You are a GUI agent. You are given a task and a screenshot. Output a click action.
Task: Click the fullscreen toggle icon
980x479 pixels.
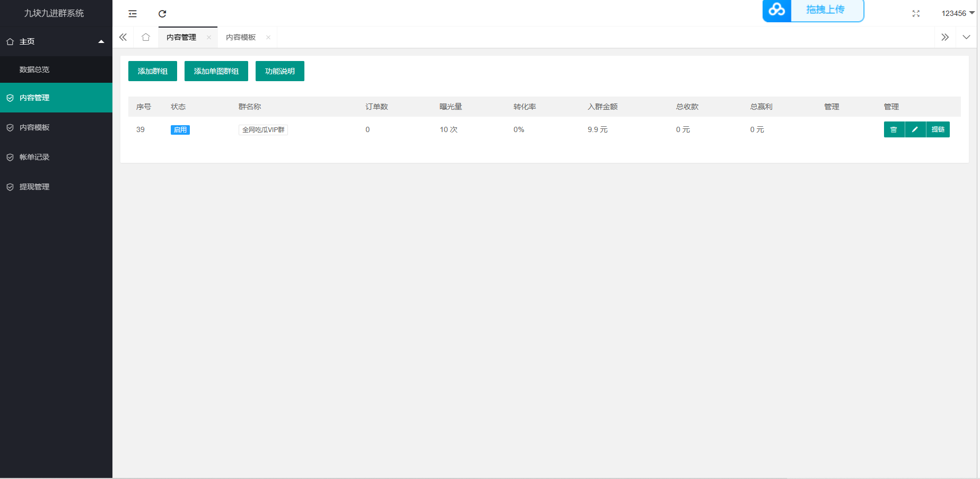coord(915,14)
